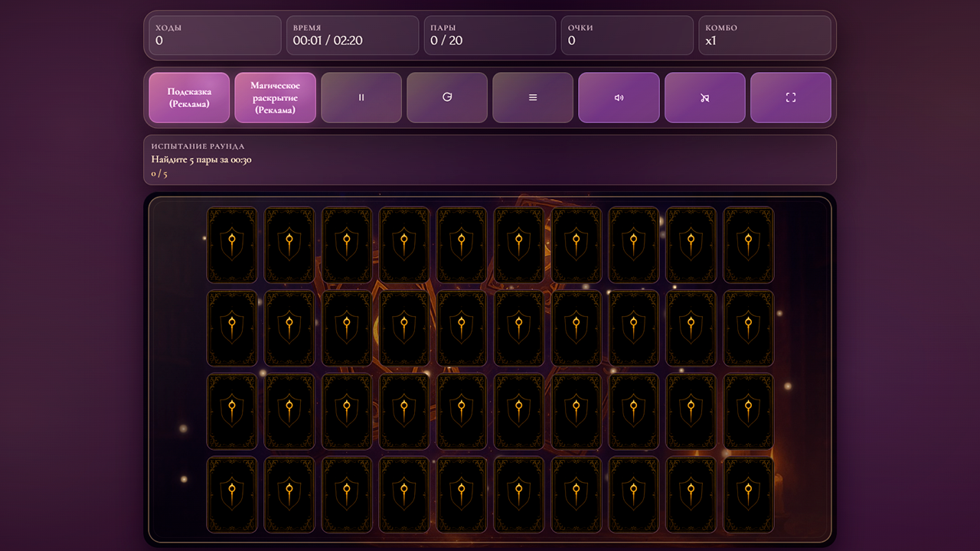
Task: Use the Подсказка (Реклама) hint button
Action: 189,97
